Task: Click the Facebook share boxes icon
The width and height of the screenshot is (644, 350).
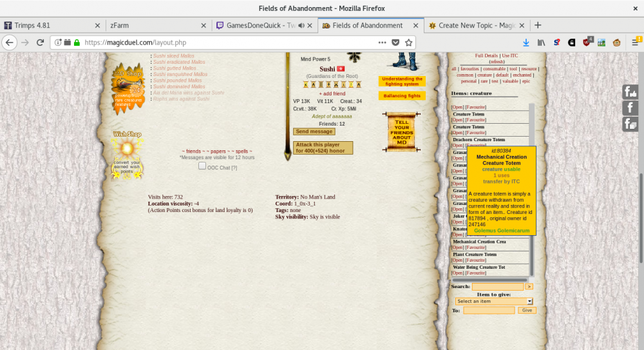Action: point(630,124)
